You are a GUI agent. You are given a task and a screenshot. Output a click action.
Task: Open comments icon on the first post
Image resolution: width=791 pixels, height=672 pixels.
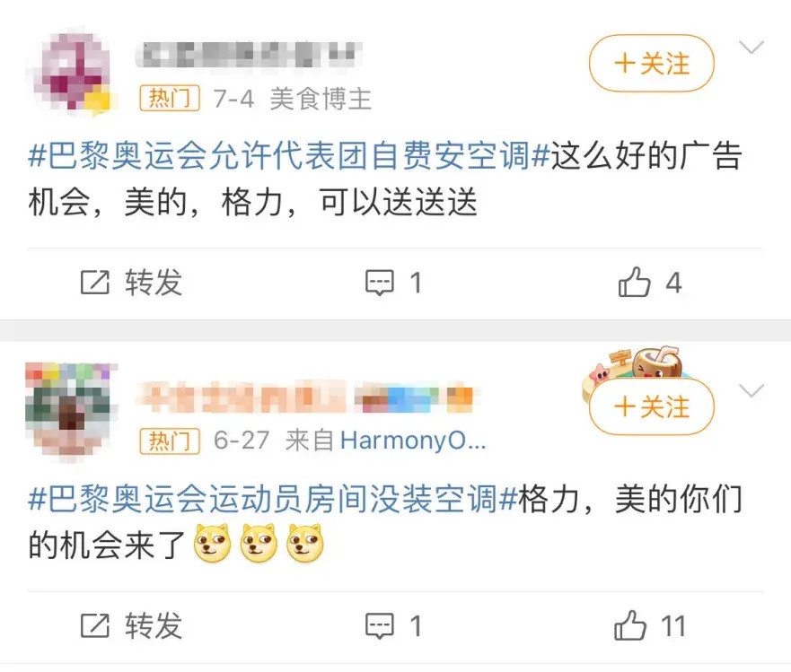click(x=380, y=283)
